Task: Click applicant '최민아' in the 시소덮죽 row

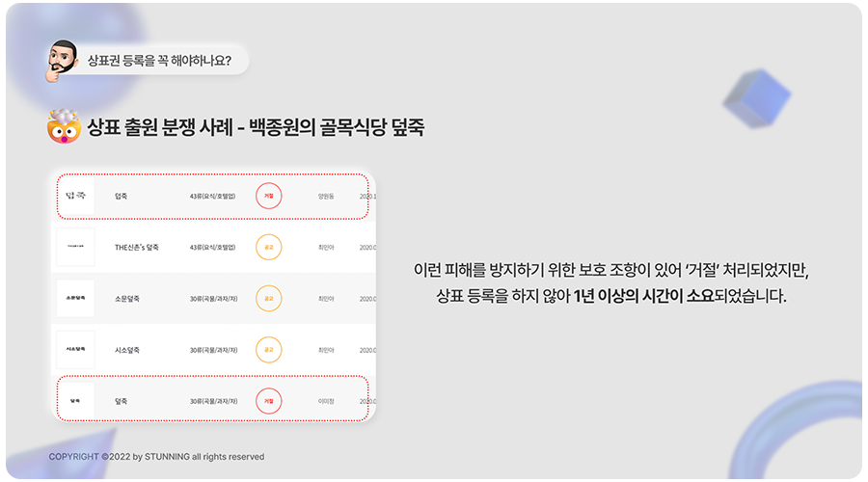Action: (326, 350)
